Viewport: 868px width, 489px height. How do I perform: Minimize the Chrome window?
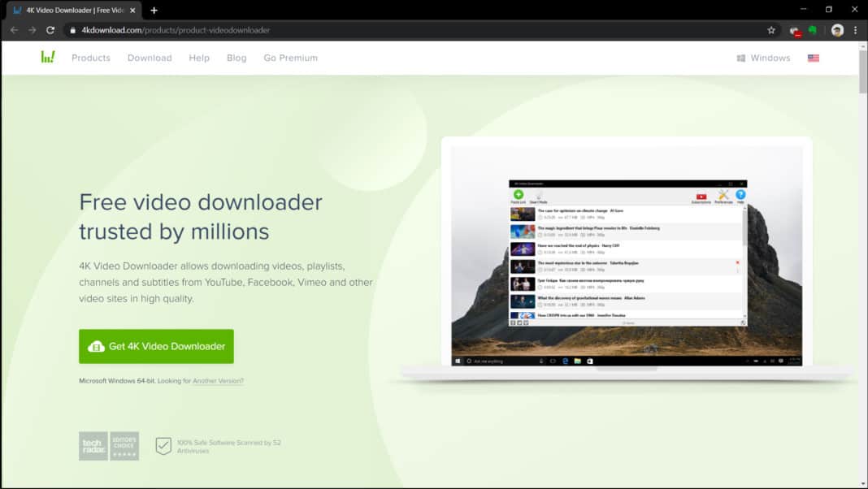click(x=803, y=10)
